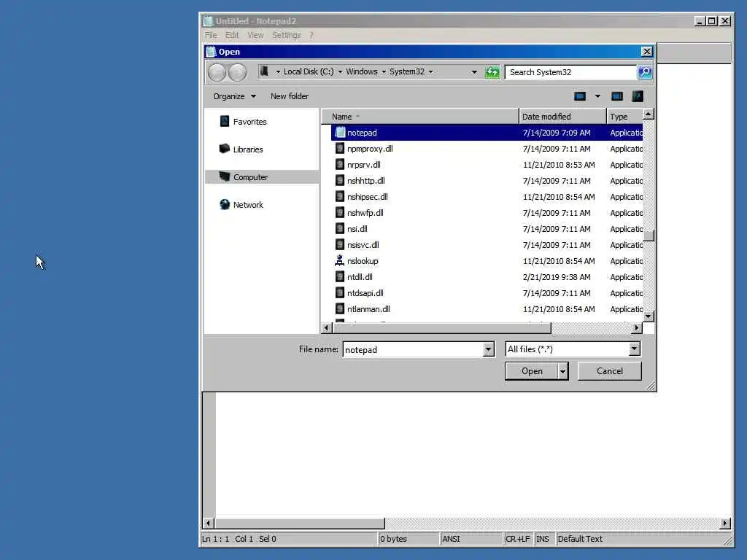The height and width of the screenshot is (560, 747).
Task: Click the Notepad2 horizontal scrollbar thumb
Action: [x=300, y=524]
